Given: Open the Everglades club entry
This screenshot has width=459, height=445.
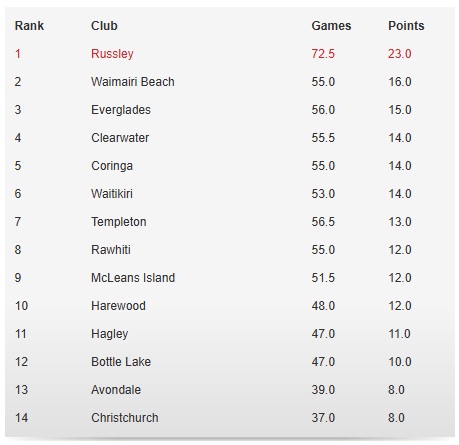Looking at the screenshot, I should coord(121,110).
